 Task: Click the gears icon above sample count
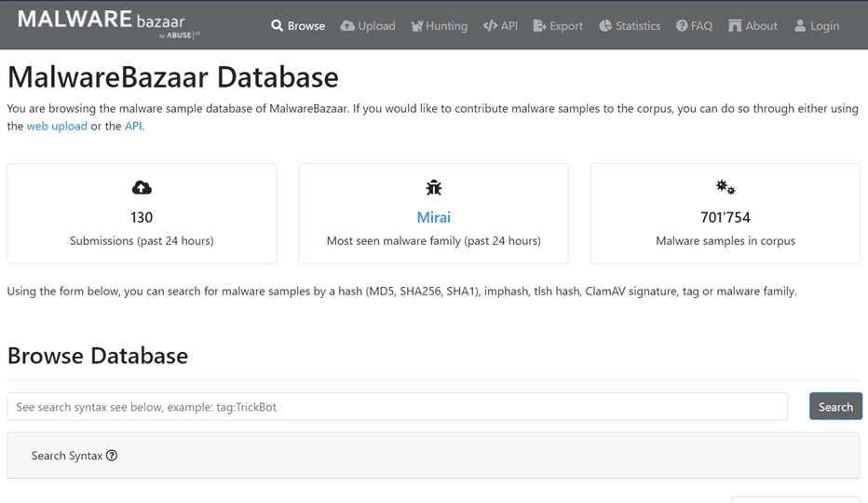click(x=725, y=188)
